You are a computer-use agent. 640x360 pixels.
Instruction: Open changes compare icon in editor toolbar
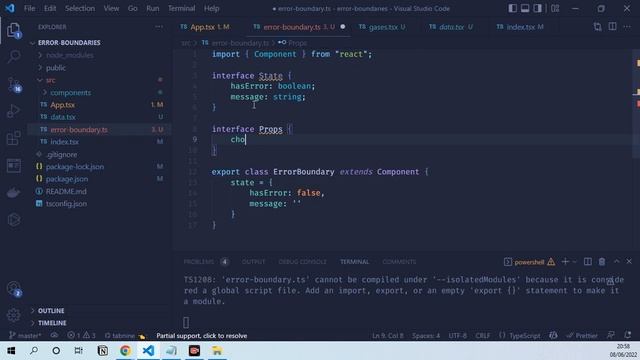point(598,27)
